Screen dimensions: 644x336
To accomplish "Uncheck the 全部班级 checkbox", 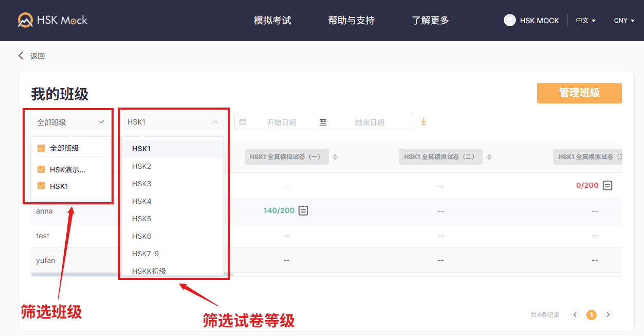I will [41, 147].
